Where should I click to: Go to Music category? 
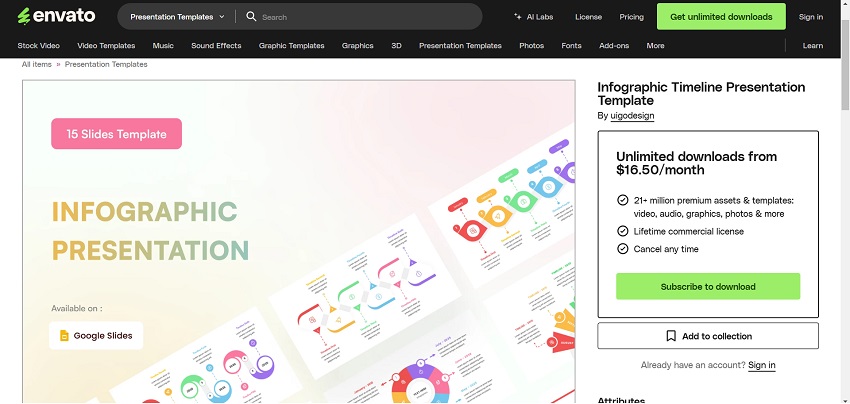[163, 46]
